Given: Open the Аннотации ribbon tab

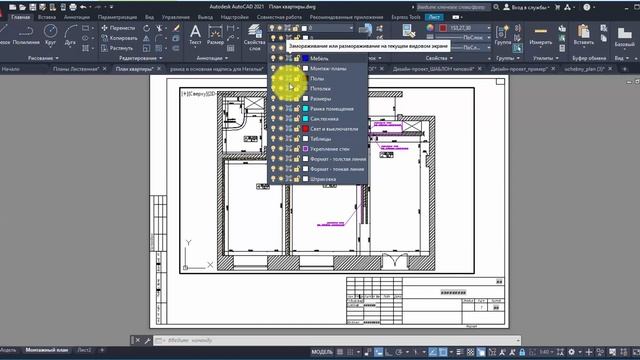Looking at the screenshot, I should pyautogui.click(x=77, y=17).
